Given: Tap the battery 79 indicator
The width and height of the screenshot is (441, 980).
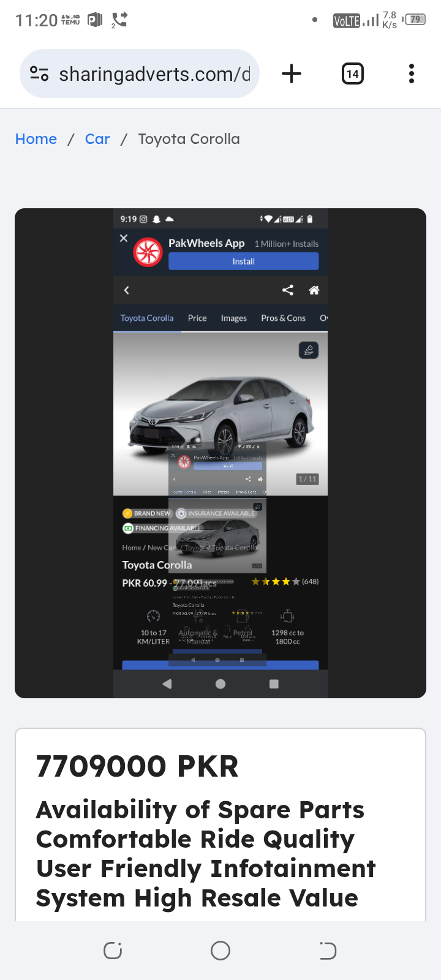Looking at the screenshot, I should pyautogui.click(x=414, y=20).
